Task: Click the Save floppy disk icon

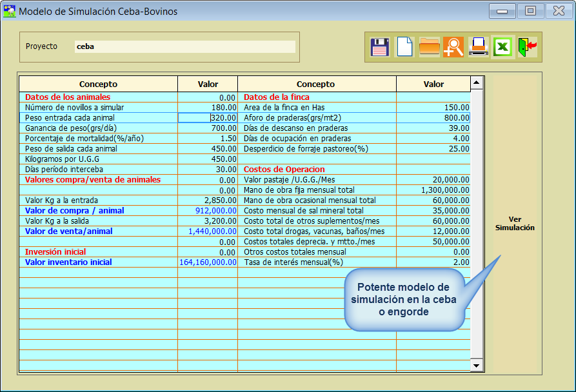Action: tap(380, 47)
